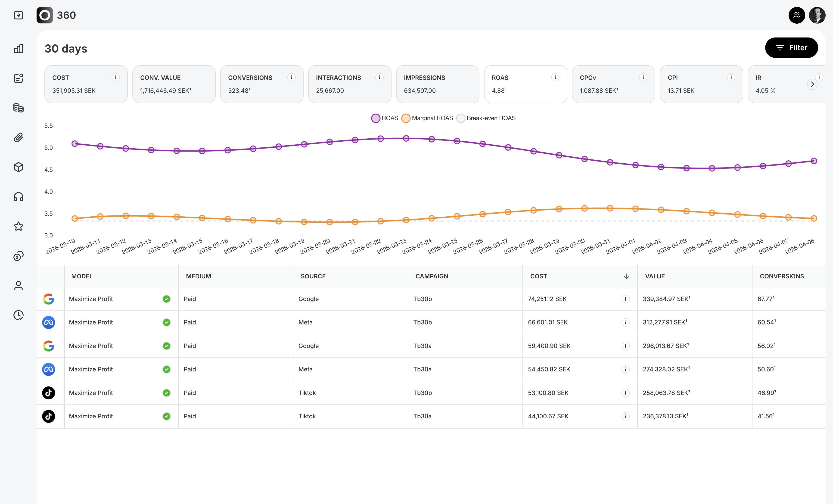Viewport: 833px width, 504px height.
Task: Open the paperclip attachments sidebar icon
Action: (18, 138)
